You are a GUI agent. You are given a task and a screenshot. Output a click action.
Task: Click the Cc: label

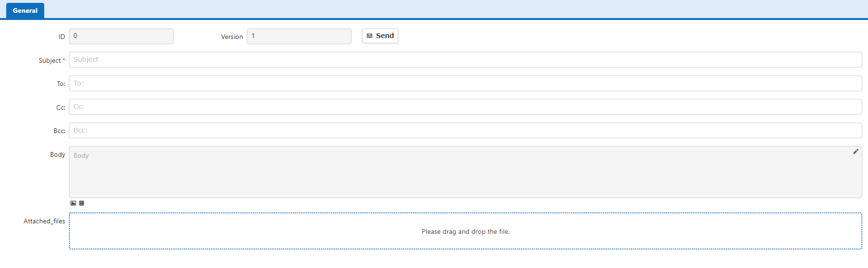tap(61, 108)
